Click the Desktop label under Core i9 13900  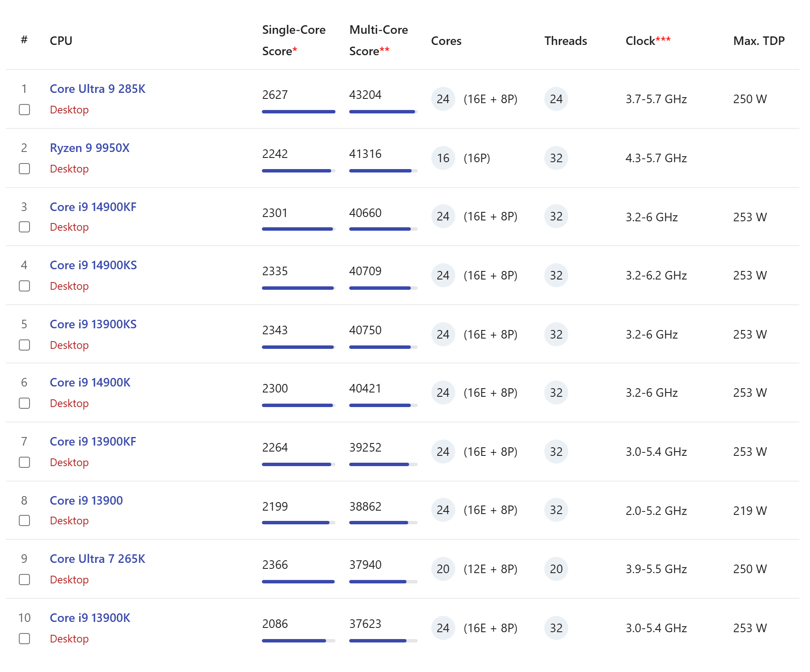tap(69, 520)
